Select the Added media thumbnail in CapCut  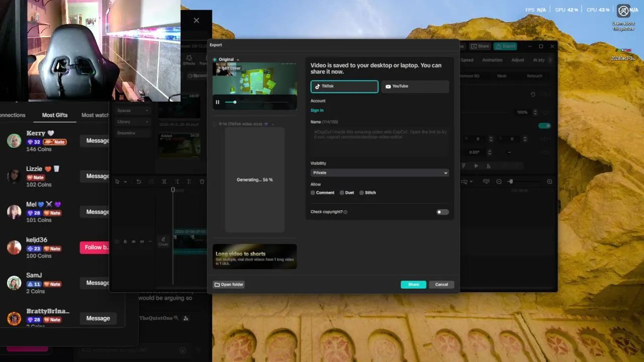pyautogui.click(x=180, y=145)
